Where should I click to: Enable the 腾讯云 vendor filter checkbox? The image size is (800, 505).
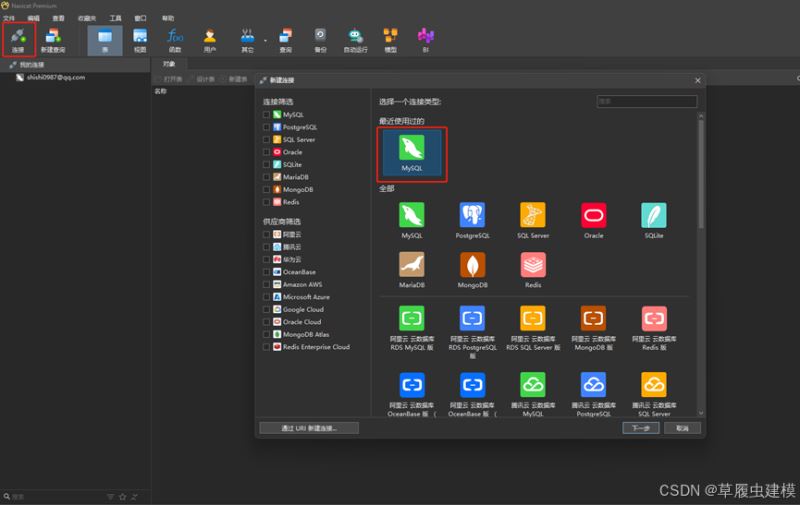point(266,247)
